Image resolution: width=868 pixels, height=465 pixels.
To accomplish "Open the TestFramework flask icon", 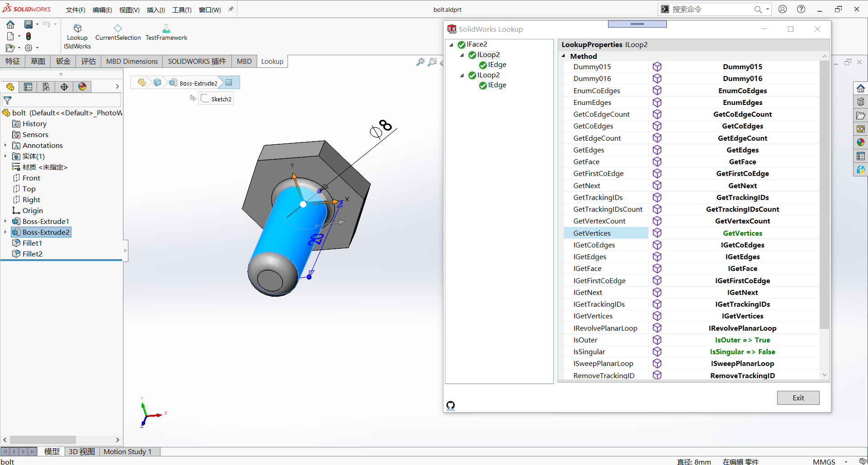I will tap(166, 28).
